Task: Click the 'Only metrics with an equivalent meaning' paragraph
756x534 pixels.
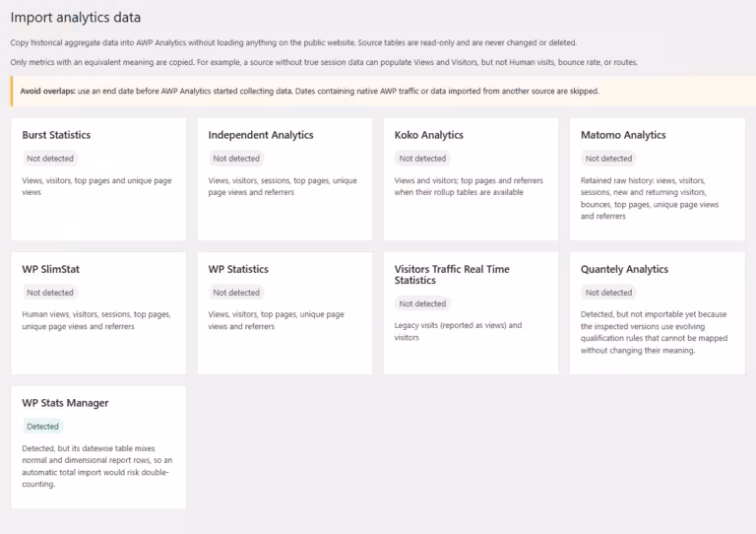Action: [324, 62]
